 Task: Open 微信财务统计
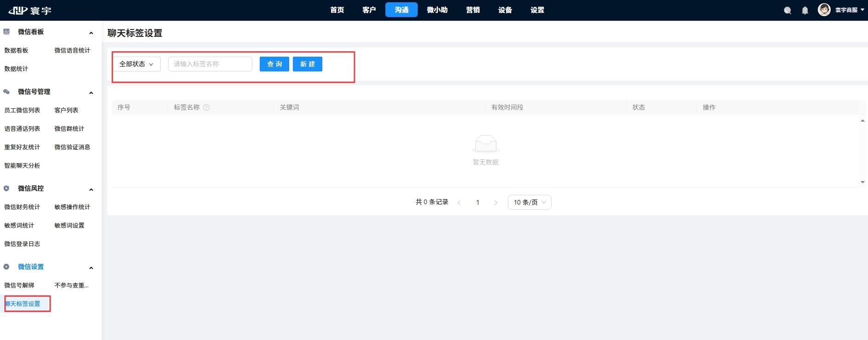click(22, 207)
